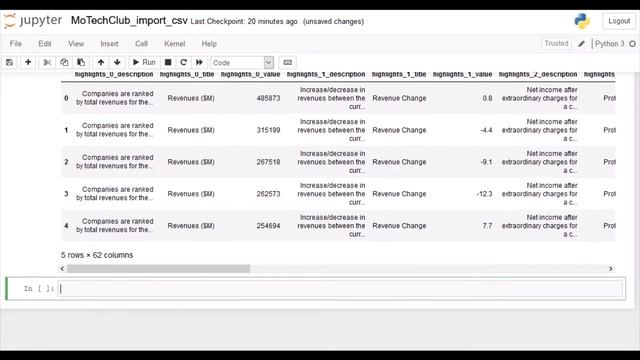640x360 pixels.
Task: Click revenue change value 0.8
Action: click(x=487, y=98)
